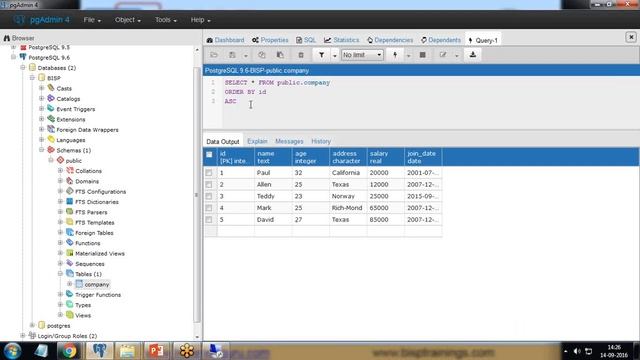Select the Casts node icon
Screen dimensions: 640x360
pos(51,88)
